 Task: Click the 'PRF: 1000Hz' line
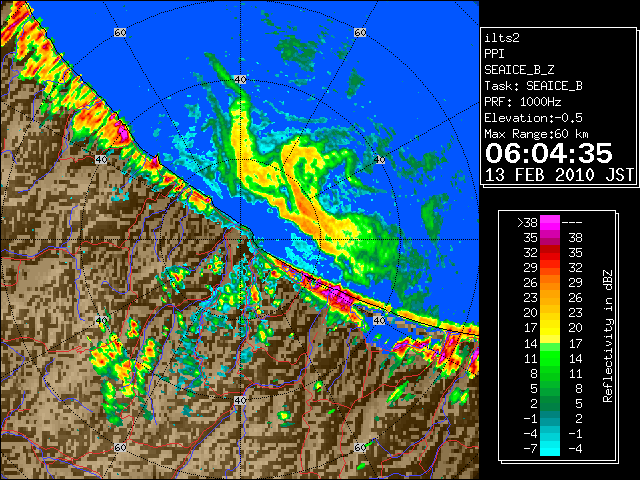pyautogui.click(x=523, y=102)
